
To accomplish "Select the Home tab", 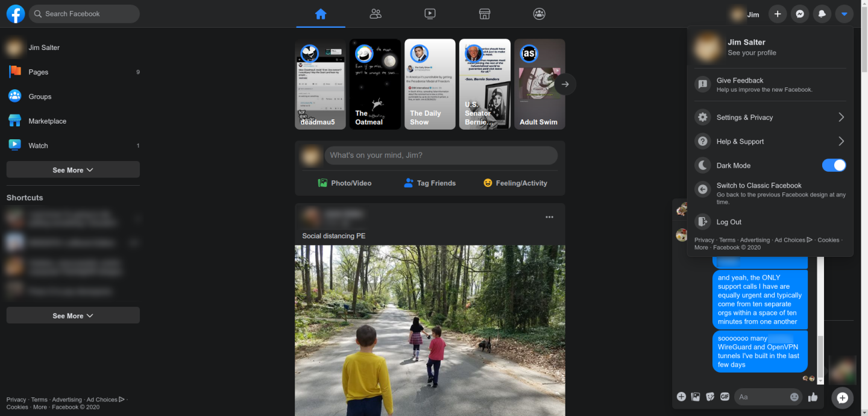I will tap(321, 13).
